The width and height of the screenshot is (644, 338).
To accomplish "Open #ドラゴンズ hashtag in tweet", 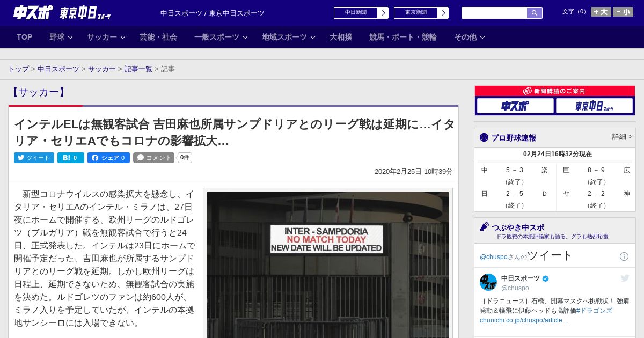I will [594, 311].
